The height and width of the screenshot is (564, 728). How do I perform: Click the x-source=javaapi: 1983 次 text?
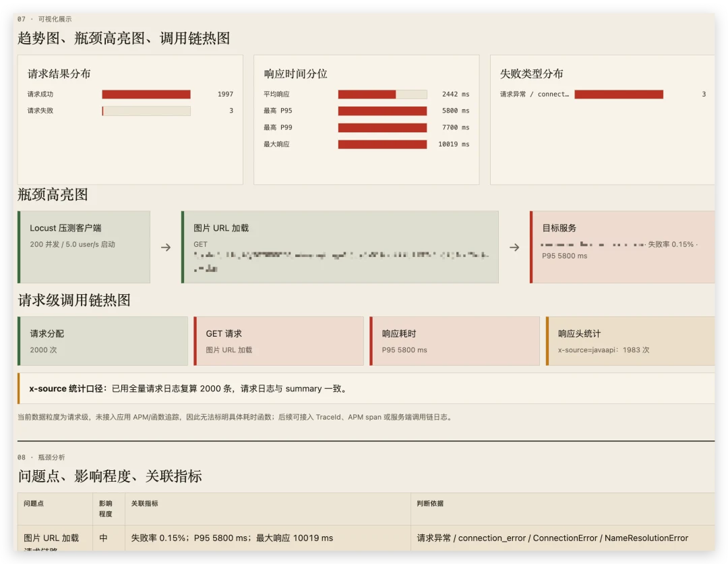[603, 350]
